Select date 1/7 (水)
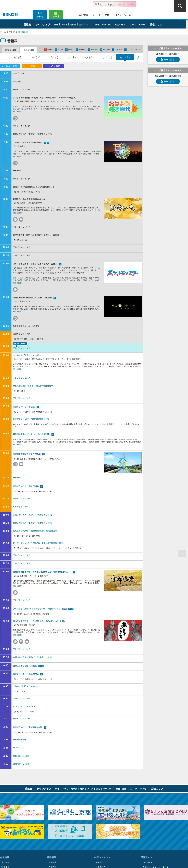Screen dimensions: 188x868 pos(54,58)
